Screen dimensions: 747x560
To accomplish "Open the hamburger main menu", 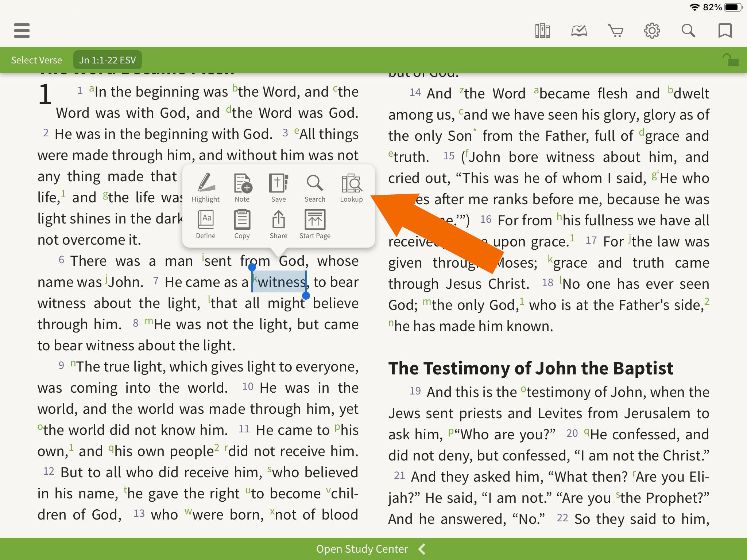I will (22, 31).
